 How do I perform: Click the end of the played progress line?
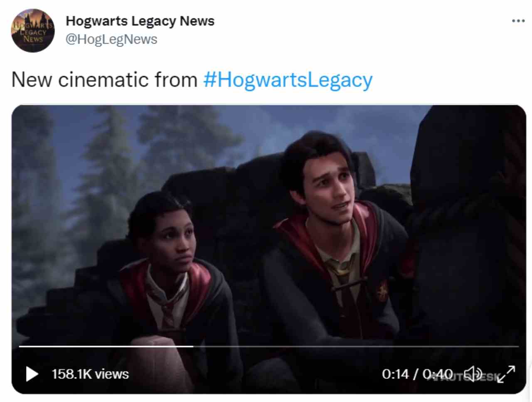pos(192,346)
